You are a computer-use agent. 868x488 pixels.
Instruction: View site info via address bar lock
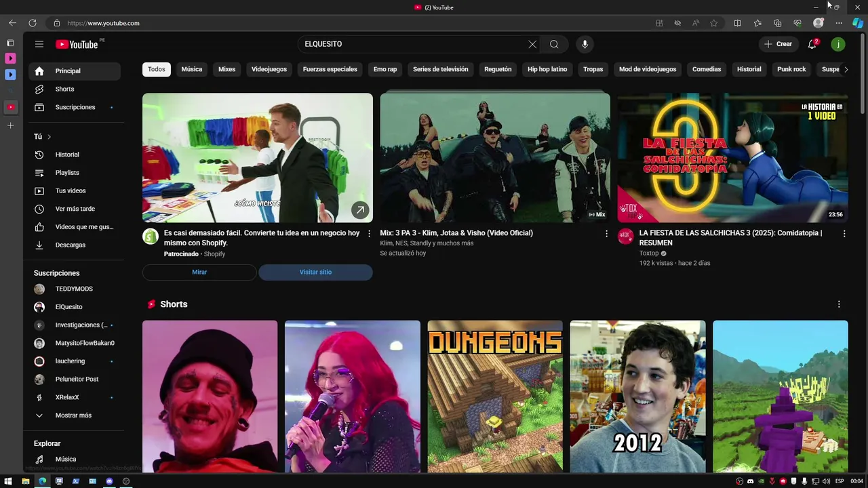(57, 23)
